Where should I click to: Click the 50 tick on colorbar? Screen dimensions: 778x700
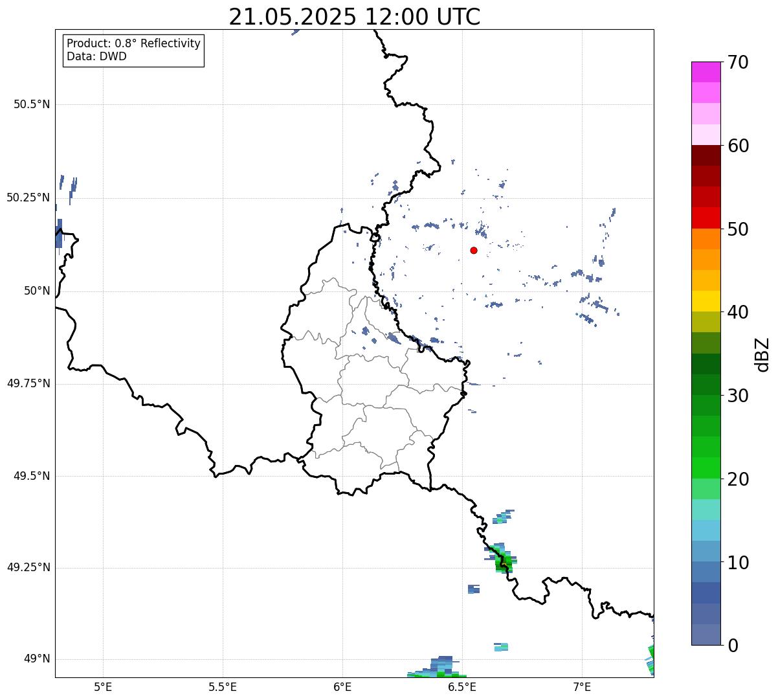(x=738, y=229)
